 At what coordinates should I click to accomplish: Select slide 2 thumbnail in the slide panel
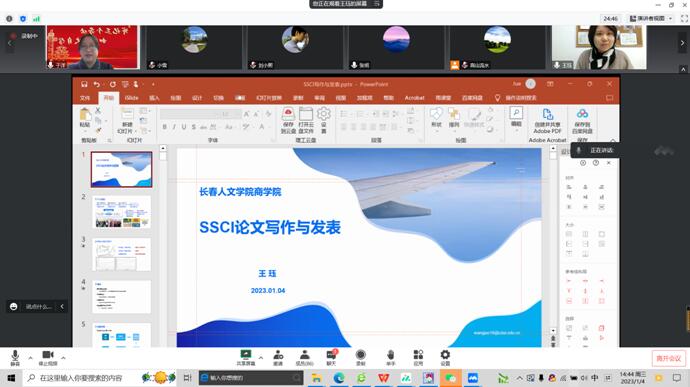click(x=121, y=212)
